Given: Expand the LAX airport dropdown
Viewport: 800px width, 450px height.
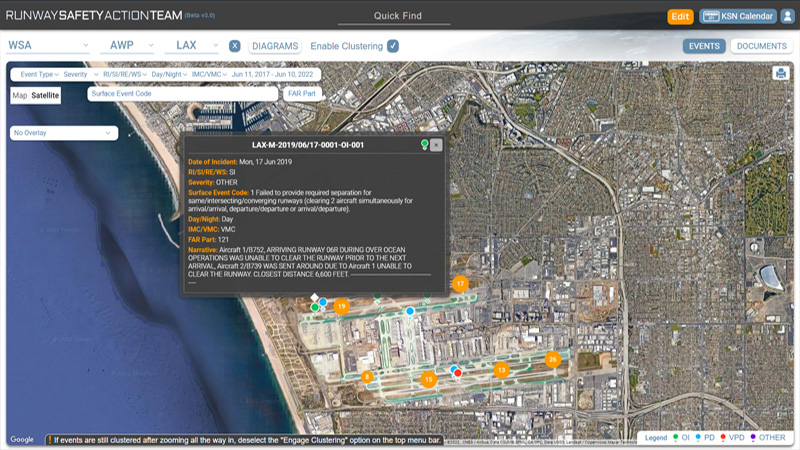Looking at the screenshot, I should 194,46.
